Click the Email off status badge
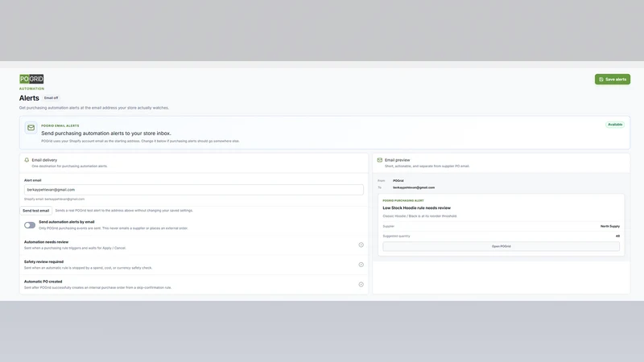 pyautogui.click(x=52, y=97)
